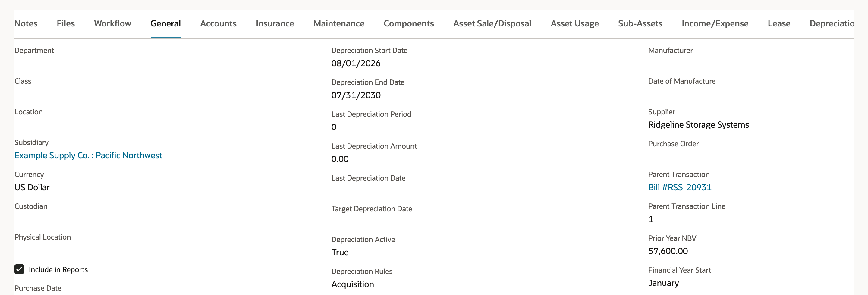This screenshot has width=868, height=295.
Task: Open the Insurance tab
Action: point(275,23)
